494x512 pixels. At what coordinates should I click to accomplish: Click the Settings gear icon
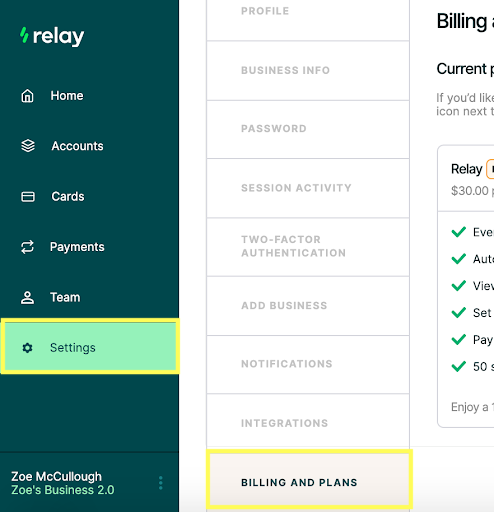[27, 348]
